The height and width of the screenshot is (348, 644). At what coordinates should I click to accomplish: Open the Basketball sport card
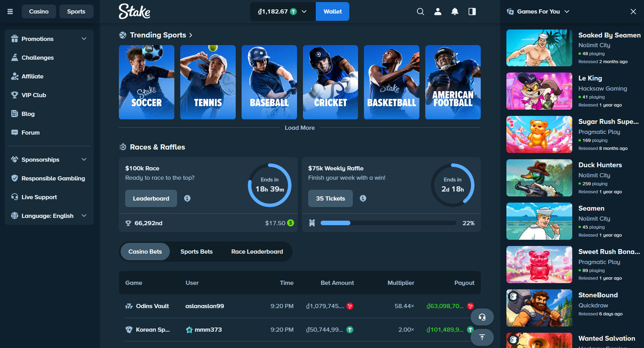pyautogui.click(x=392, y=82)
